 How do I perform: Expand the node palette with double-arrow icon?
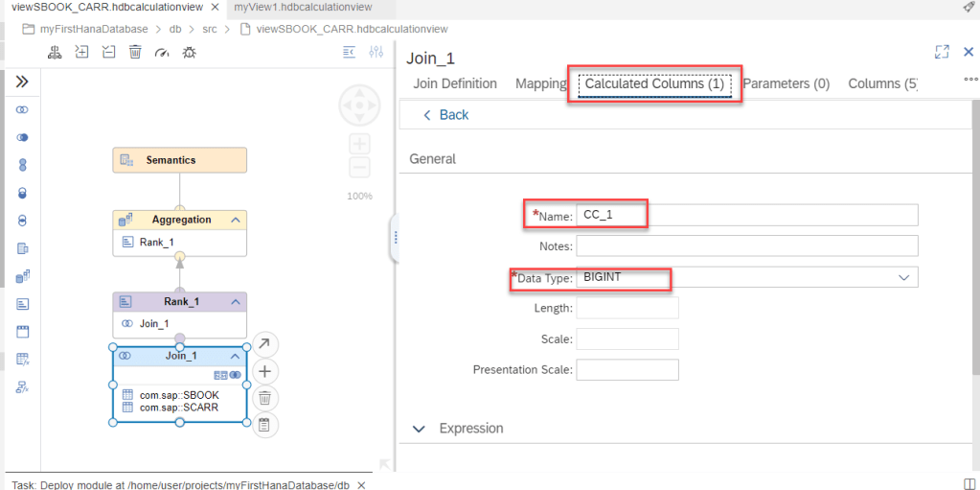(x=22, y=82)
